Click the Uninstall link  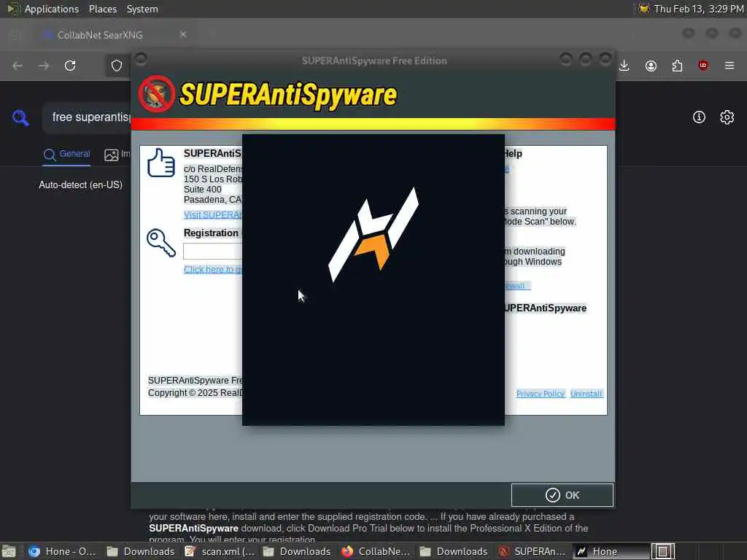(x=587, y=394)
